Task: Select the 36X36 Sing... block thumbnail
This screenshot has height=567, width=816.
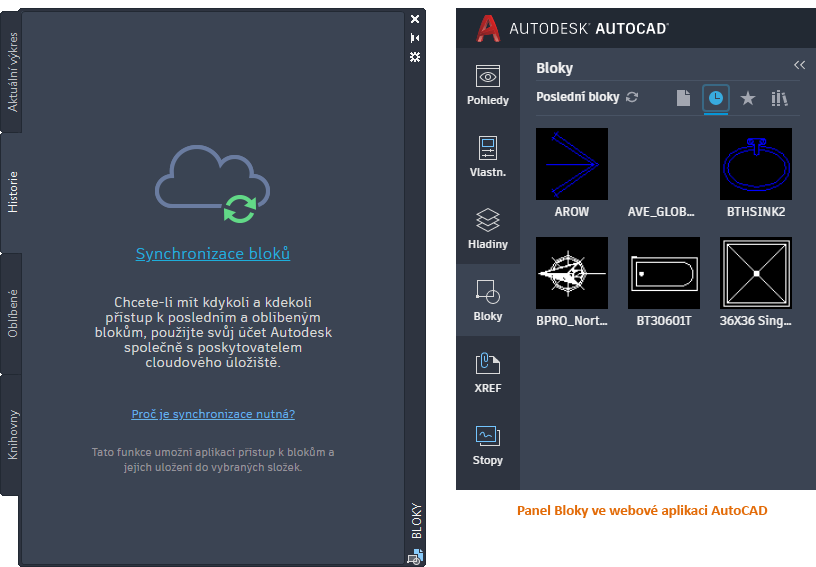Action: 756,273
